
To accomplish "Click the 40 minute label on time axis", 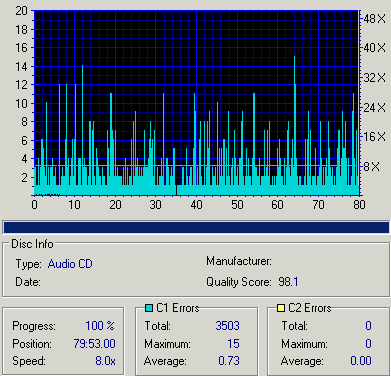I will pyautogui.click(x=196, y=204).
